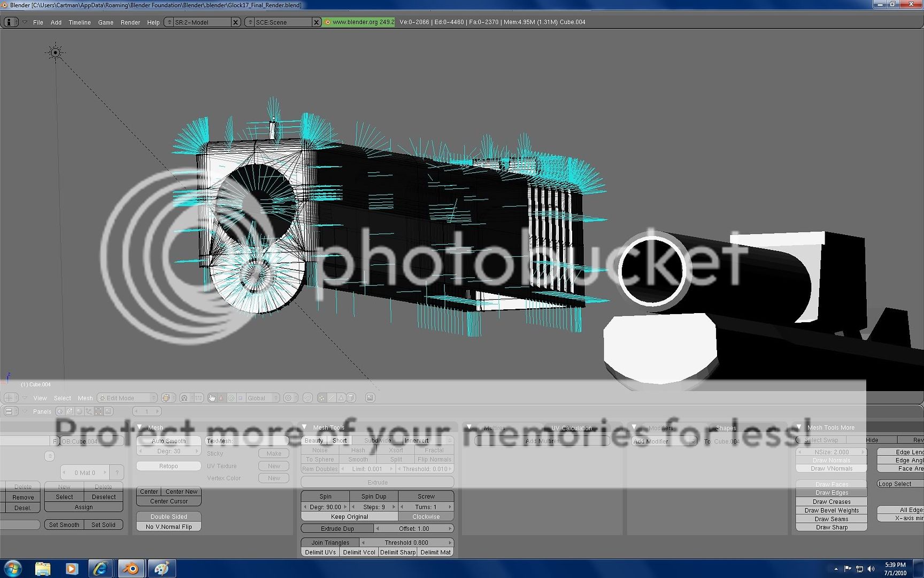Open the Edit Mode dropdown
Image resolution: width=924 pixels, height=578 pixels.
click(127, 398)
